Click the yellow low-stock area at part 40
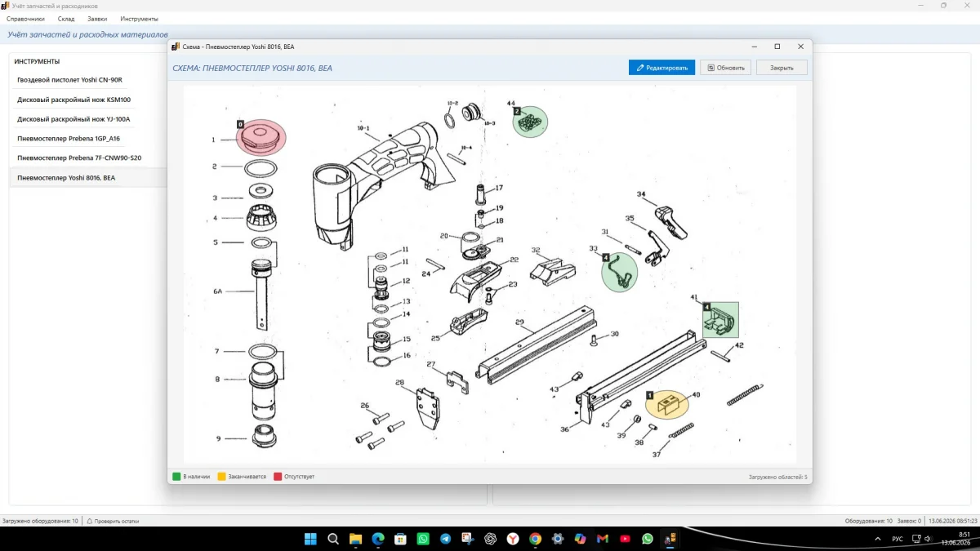Screen dimensions: 980x551 tap(668, 404)
